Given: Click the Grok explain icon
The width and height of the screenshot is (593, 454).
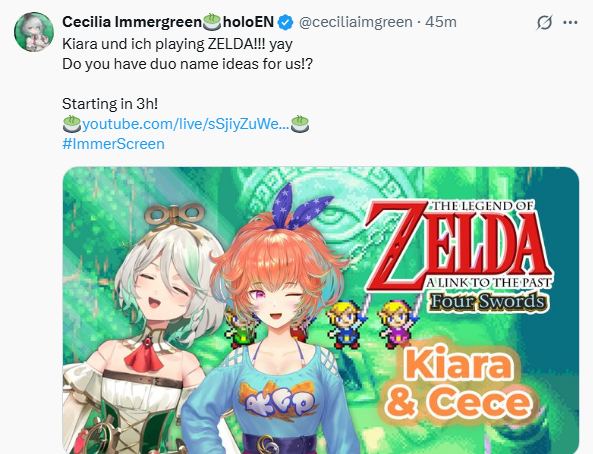Looking at the screenshot, I should [544, 22].
